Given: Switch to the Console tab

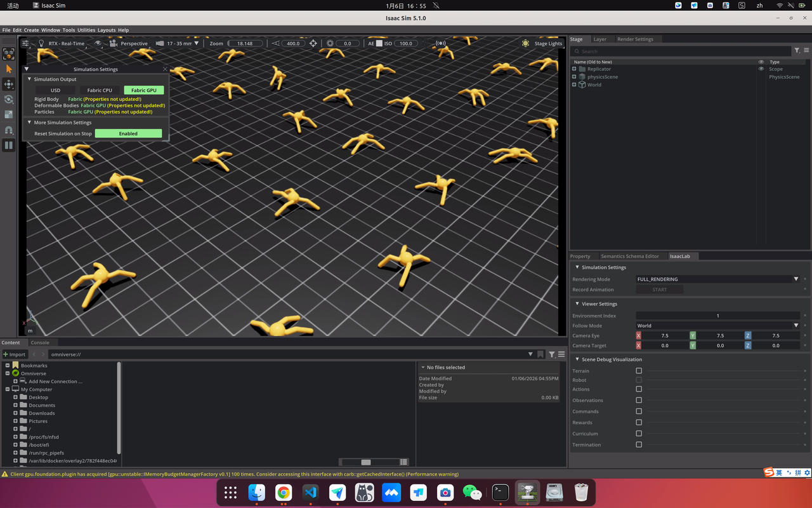Looking at the screenshot, I should pyautogui.click(x=40, y=342).
